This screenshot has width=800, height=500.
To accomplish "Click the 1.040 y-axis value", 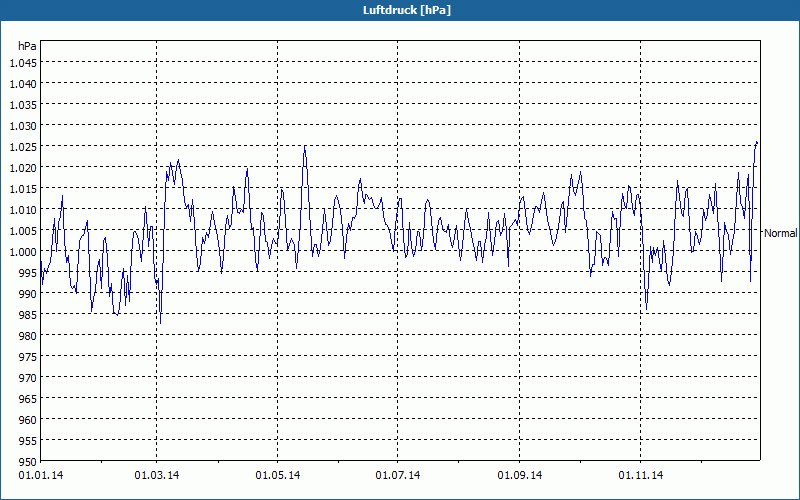I will tap(23, 84).
